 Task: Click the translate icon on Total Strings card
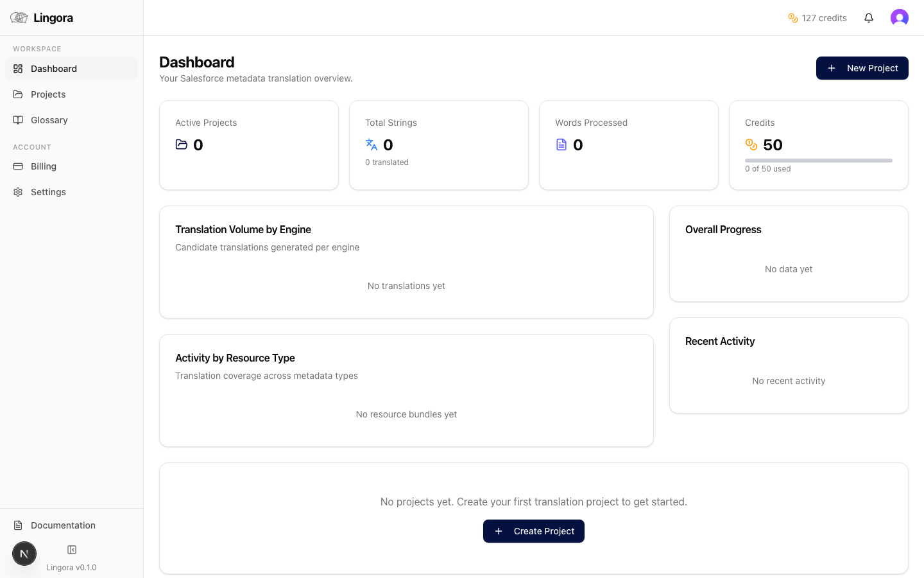[x=371, y=144]
